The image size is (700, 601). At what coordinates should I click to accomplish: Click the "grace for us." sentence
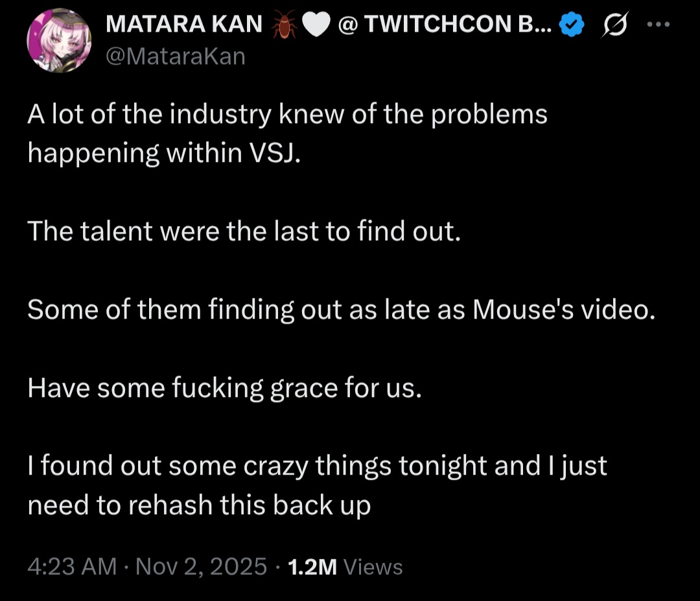click(x=224, y=389)
